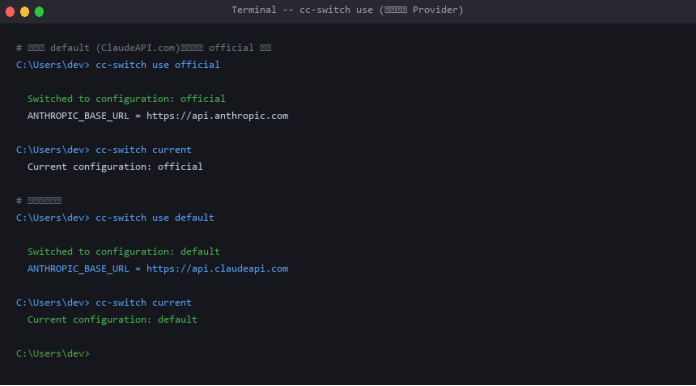This screenshot has width=696, height=386.
Task: Click the 'cc-switch use default' command
Action: click(x=155, y=218)
